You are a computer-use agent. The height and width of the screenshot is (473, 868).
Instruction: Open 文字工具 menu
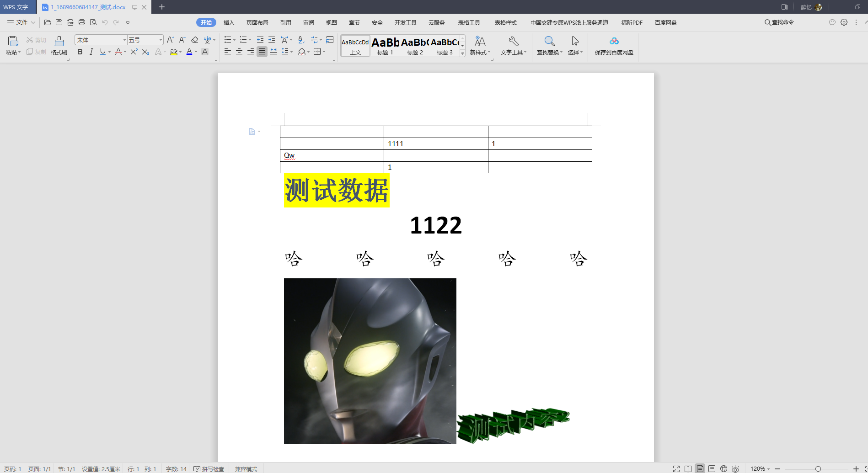pos(513,46)
